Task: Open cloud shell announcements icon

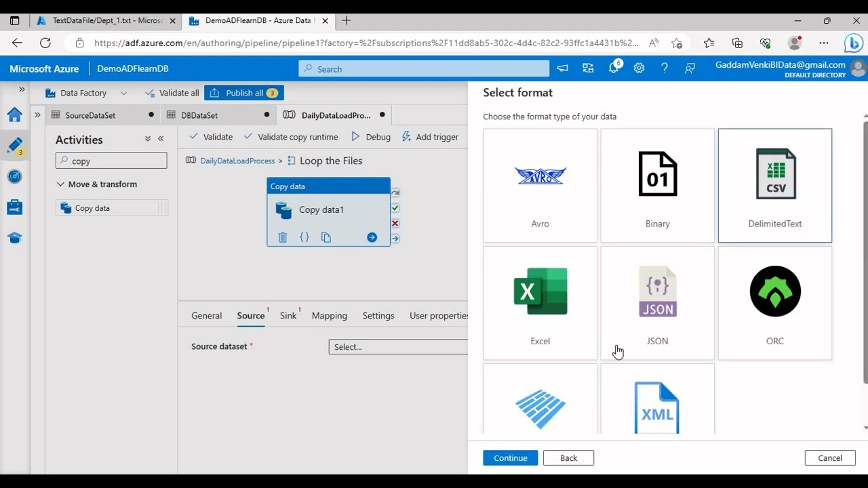Action: pyautogui.click(x=562, y=68)
